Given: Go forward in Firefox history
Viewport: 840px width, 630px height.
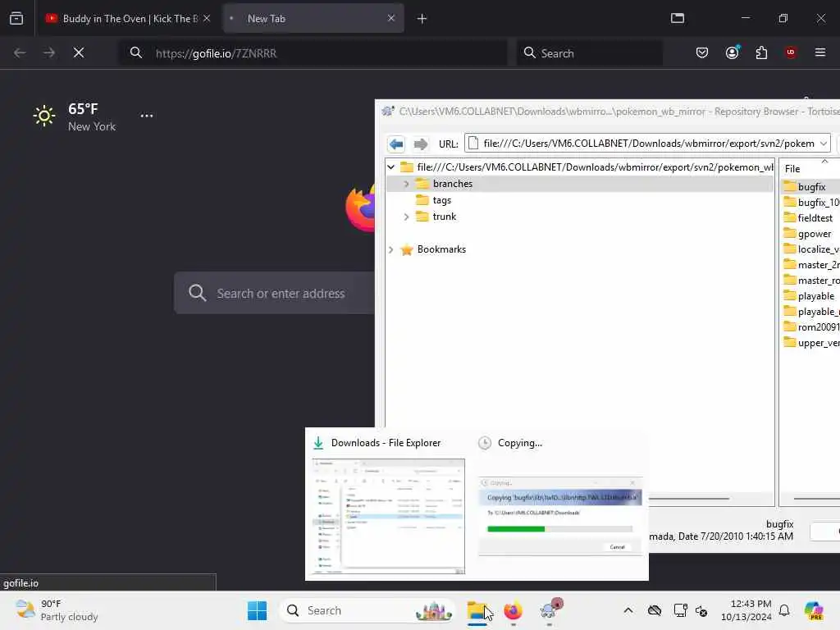Looking at the screenshot, I should (48, 52).
